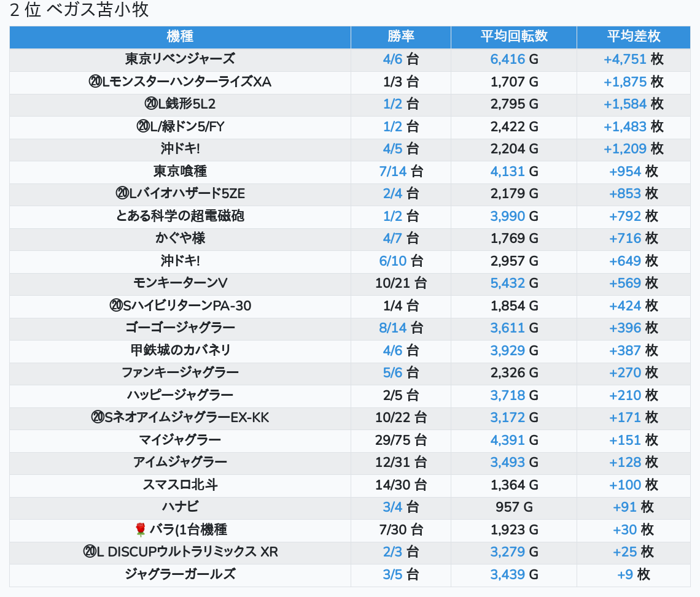This screenshot has width=700, height=597.
Task: Click the 平均回転数 column header
Action: [x=513, y=37]
